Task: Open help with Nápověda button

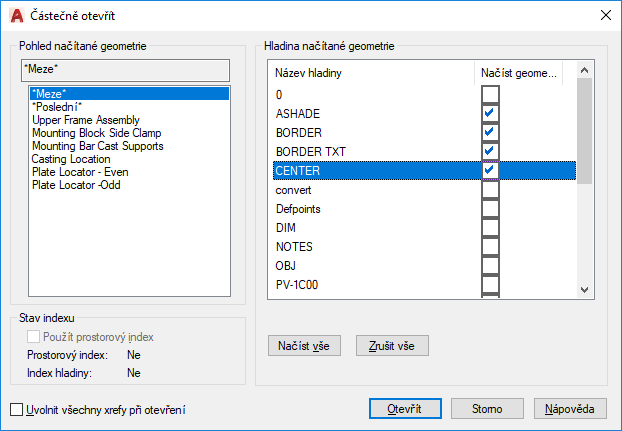Action: pyautogui.click(x=570, y=409)
